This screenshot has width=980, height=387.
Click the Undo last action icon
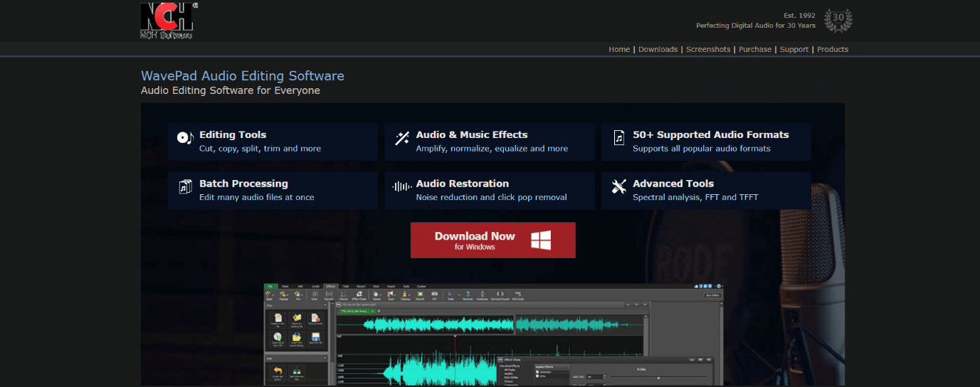coord(278,373)
